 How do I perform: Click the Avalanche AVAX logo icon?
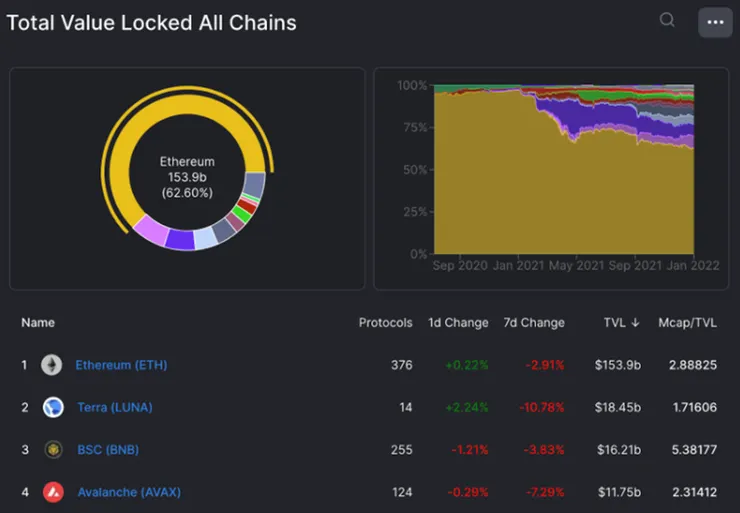tap(53, 492)
